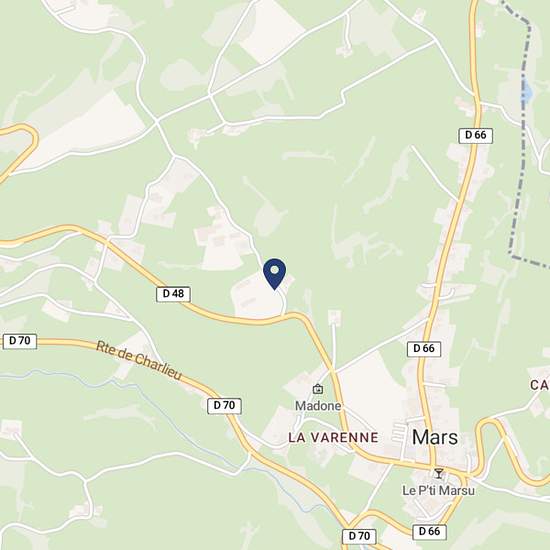The height and width of the screenshot is (550, 550).
Task: Click the Rte de Charlieu road label
Action: pos(139,360)
